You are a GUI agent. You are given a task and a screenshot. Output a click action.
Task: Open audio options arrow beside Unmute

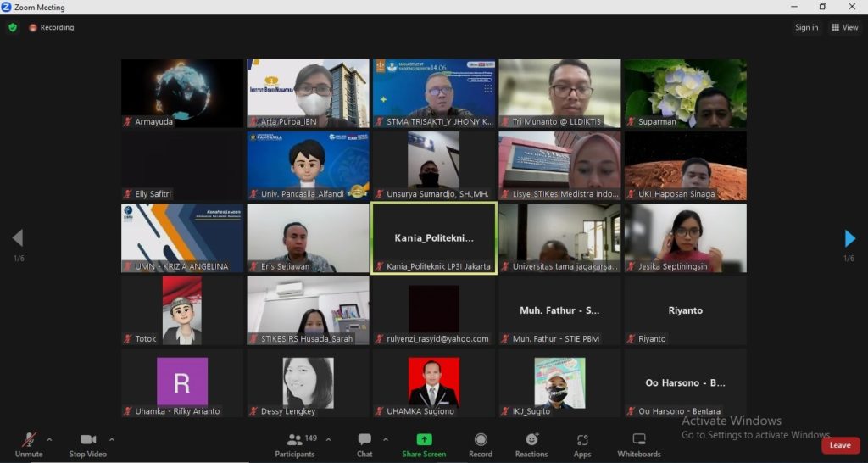tap(49, 440)
